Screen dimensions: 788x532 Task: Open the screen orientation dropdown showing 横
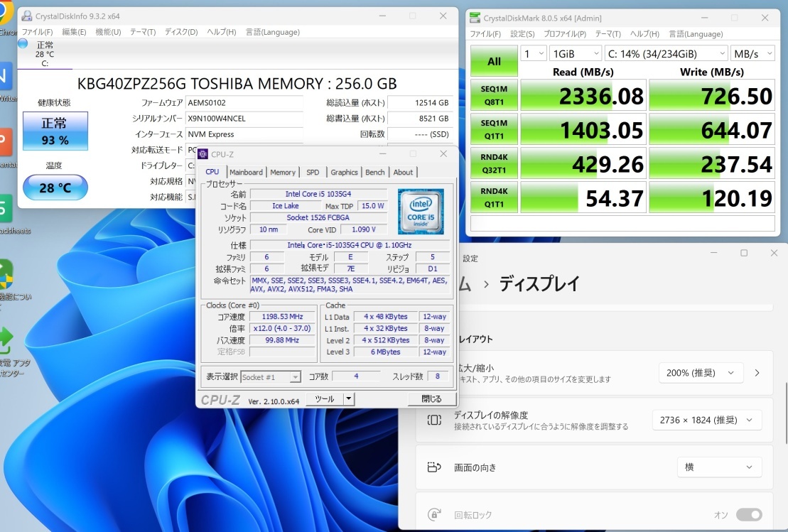(719, 467)
